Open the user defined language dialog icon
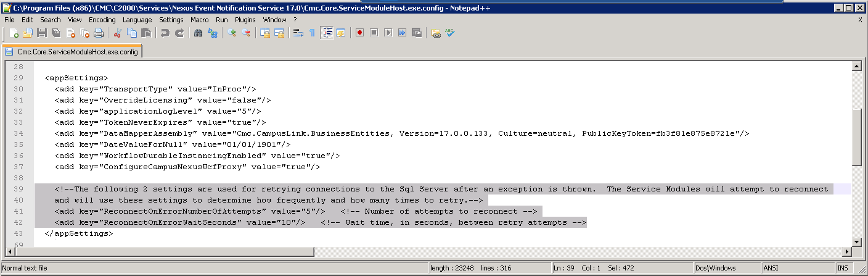The image size is (868, 276). (341, 33)
